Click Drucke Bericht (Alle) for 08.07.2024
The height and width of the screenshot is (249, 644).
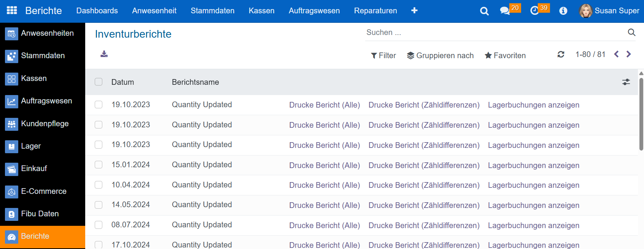(324, 225)
